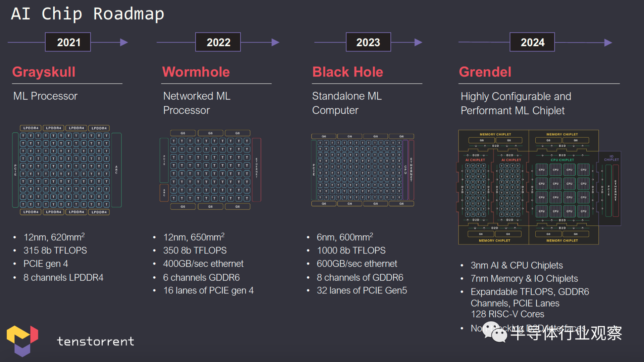Open the Black Hole chip diagram
This screenshot has width=644, height=362.
[363, 170]
